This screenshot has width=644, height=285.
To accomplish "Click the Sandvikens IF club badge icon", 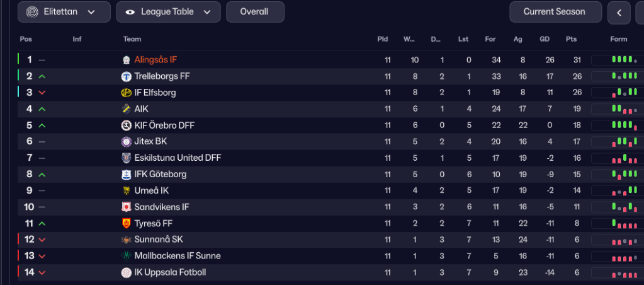I will 126,207.
